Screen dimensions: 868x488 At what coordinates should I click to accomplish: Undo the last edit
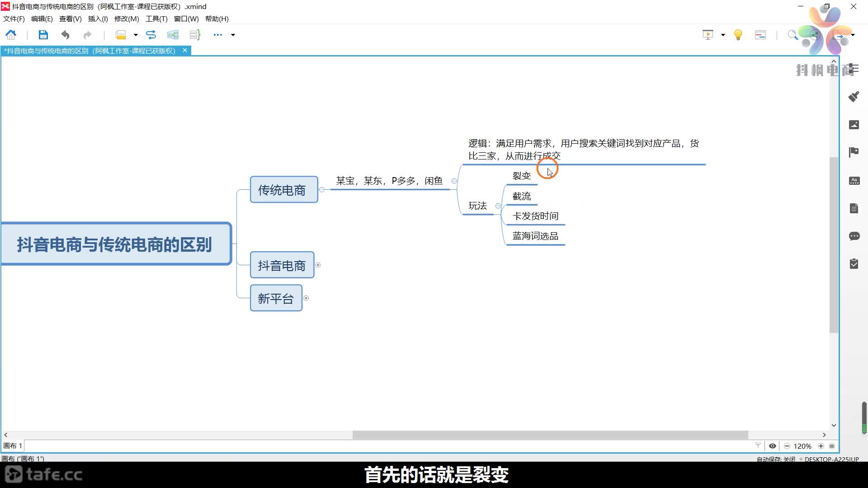point(66,35)
